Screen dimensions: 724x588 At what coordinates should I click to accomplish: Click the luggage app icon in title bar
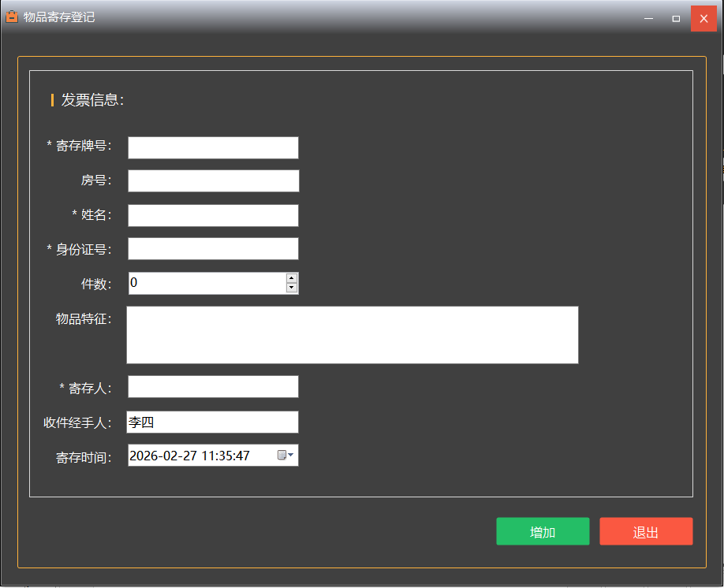pyautogui.click(x=12, y=17)
